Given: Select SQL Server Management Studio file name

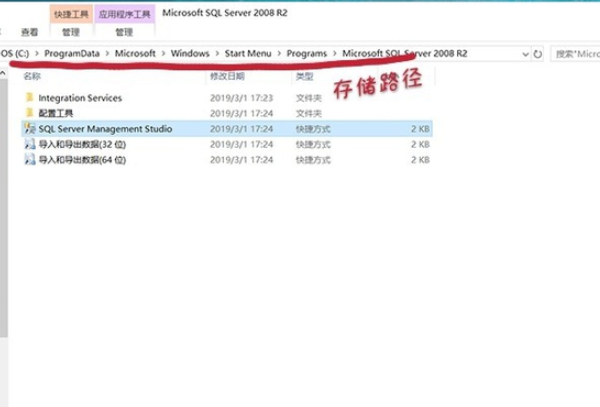Looking at the screenshot, I should pos(105,129).
